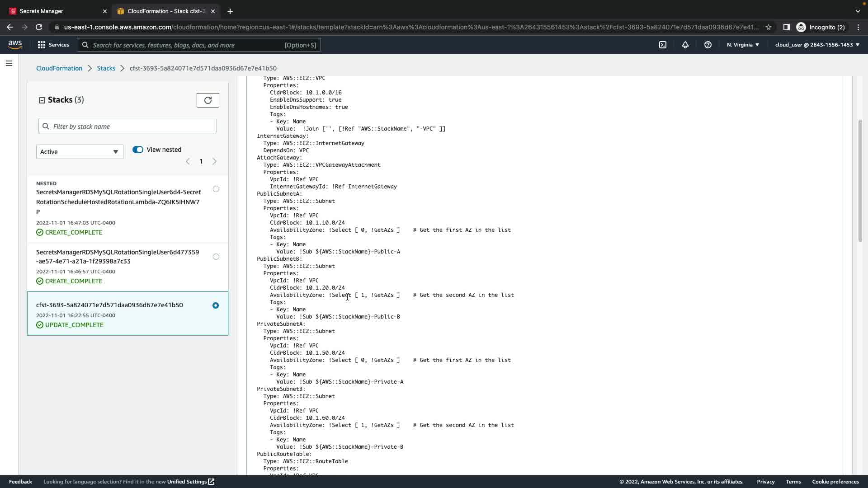Click the template vertical scrollbar
The height and width of the screenshot is (488, 868).
(x=860, y=181)
